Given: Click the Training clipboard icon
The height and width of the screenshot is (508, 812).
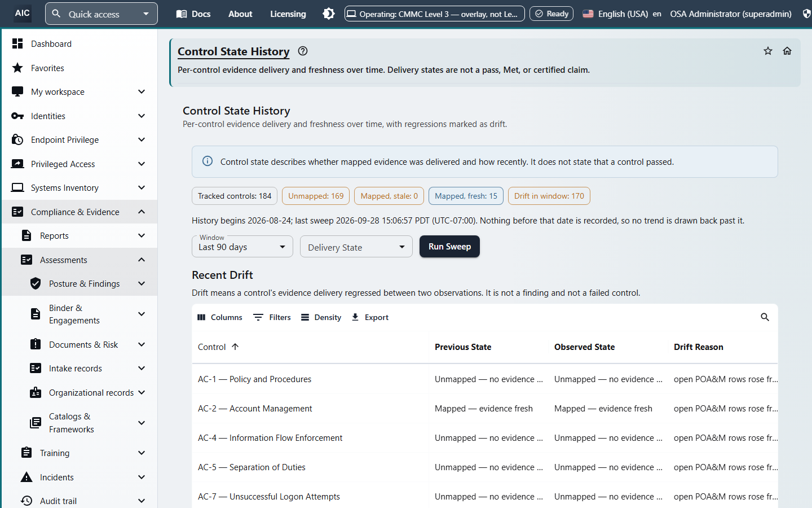Looking at the screenshot, I should [x=27, y=453].
